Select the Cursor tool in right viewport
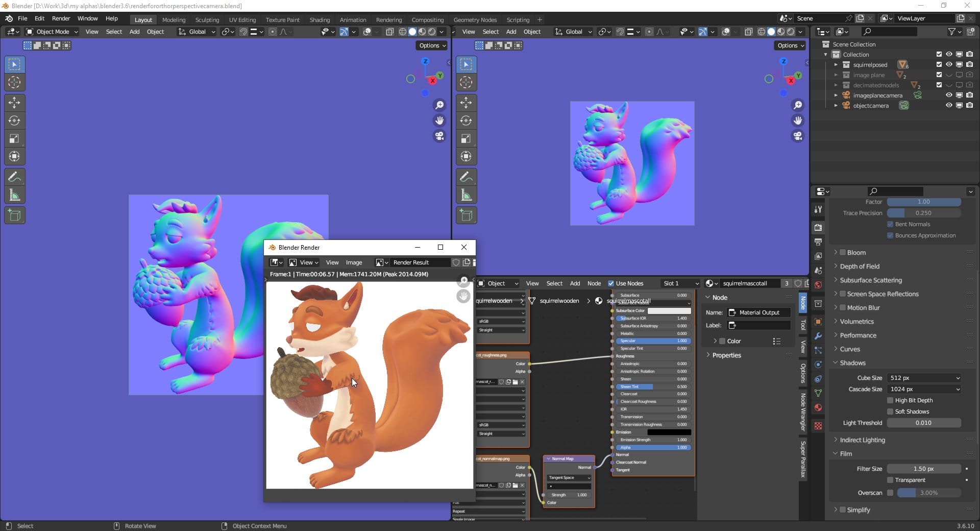The width and height of the screenshot is (980, 531). point(465,82)
